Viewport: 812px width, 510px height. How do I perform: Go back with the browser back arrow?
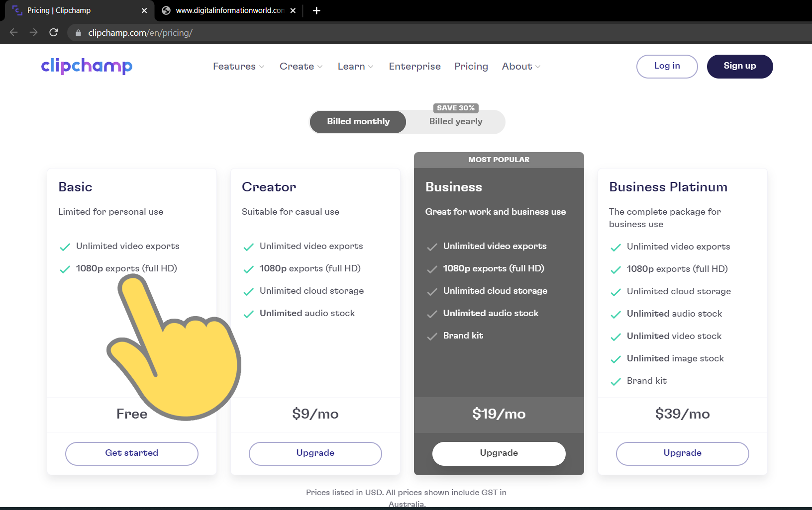coord(13,32)
